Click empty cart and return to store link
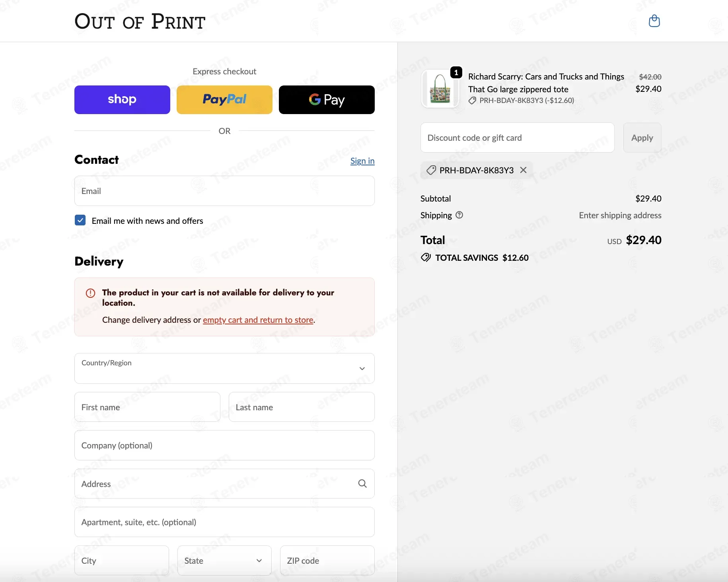The height and width of the screenshot is (582, 728). tap(258, 320)
